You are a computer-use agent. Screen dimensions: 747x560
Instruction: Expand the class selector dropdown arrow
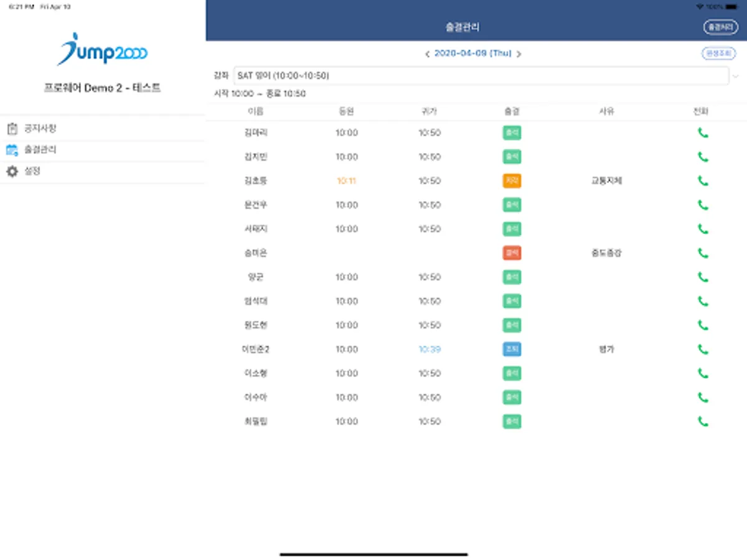[736, 76]
